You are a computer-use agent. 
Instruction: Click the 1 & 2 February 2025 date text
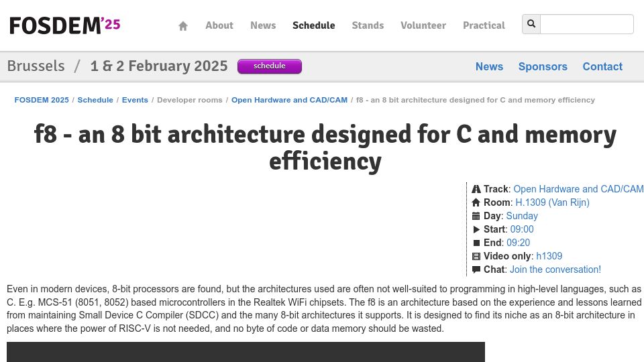coord(159,66)
